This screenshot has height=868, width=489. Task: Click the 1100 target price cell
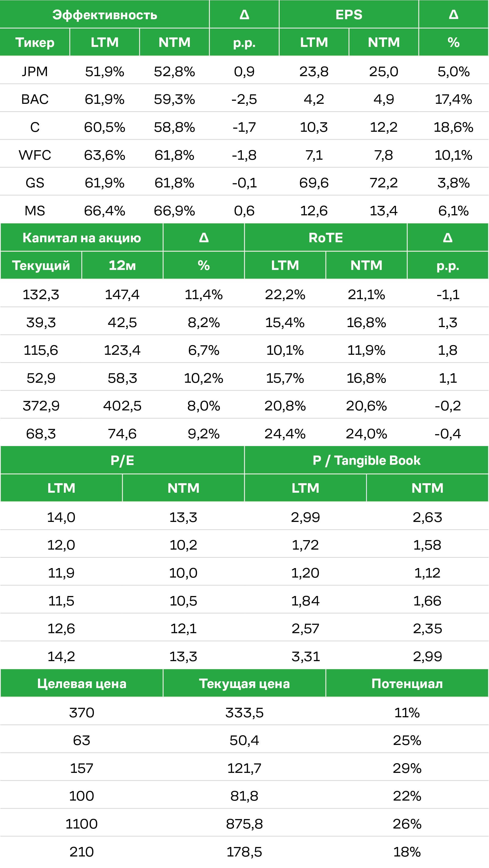pyautogui.click(x=82, y=824)
